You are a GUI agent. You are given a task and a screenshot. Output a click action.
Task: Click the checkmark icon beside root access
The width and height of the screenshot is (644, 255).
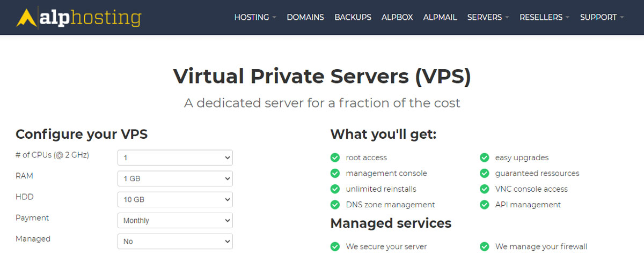point(335,157)
